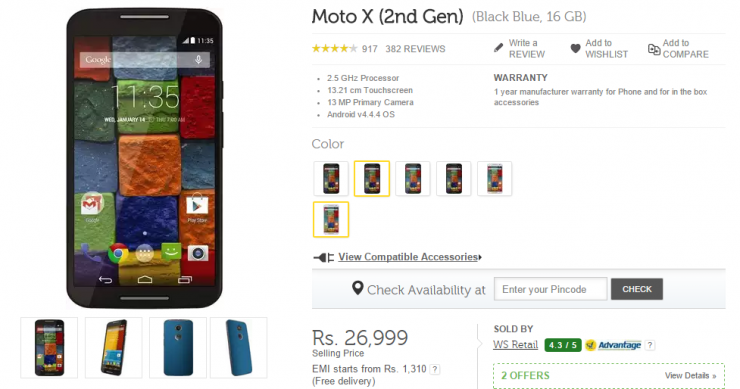Click the Advantage question mark help icon
Image resolution: width=740 pixels, height=389 pixels.
pyautogui.click(x=650, y=345)
